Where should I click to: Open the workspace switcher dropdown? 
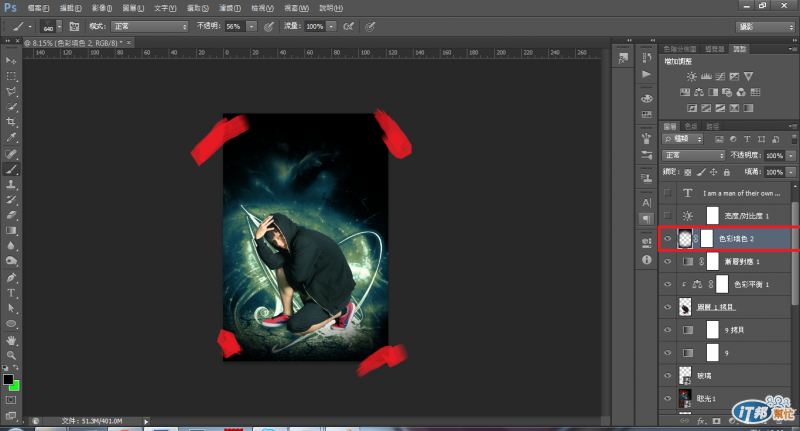click(x=765, y=27)
